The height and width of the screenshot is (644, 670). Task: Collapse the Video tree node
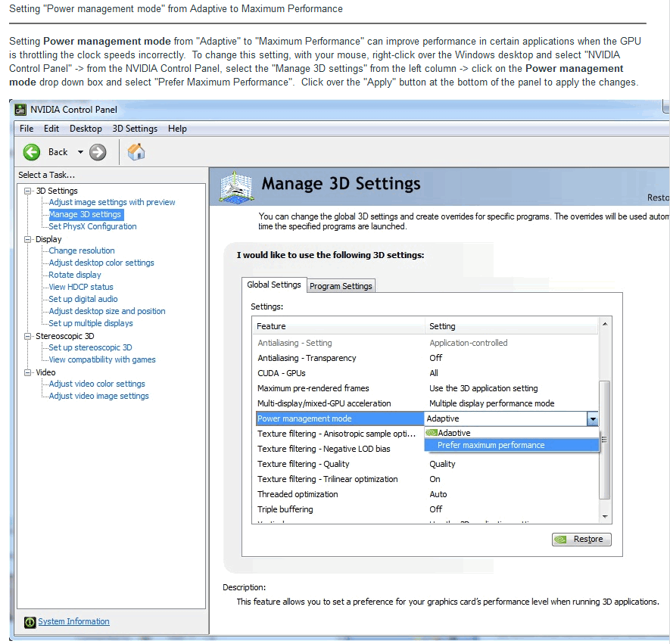pos(28,373)
